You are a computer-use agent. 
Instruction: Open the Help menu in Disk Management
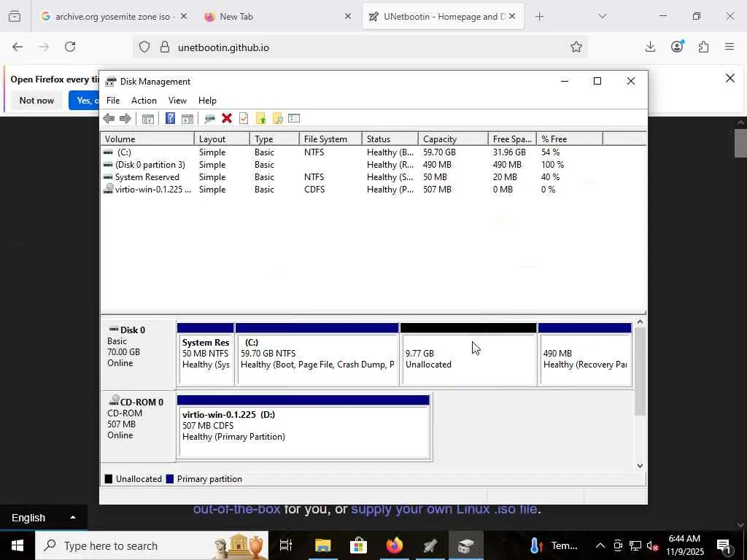(207, 101)
